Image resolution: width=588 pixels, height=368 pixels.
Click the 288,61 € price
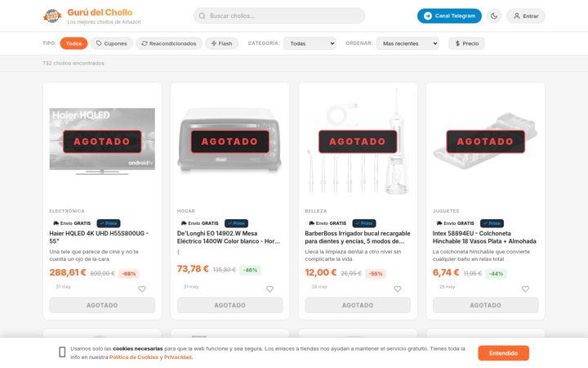pyautogui.click(x=68, y=272)
